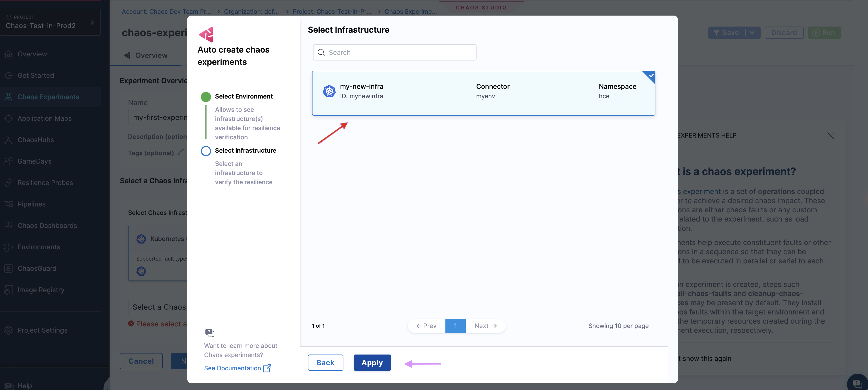Click the Kubernetes infrastructure type card icon
The width and height of the screenshot is (868, 390).
pyautogui.click(x=141, y=239)
